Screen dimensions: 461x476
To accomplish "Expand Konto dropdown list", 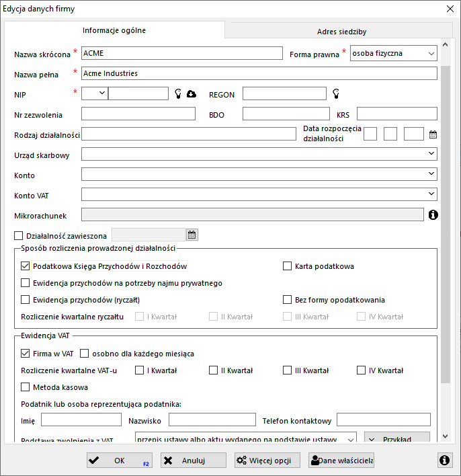I will point(431,174).
